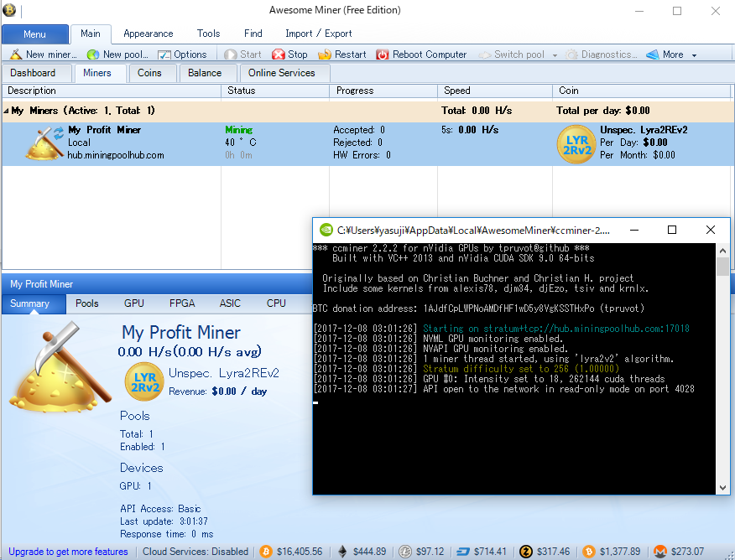Click the More toolbar icon
Image resolution: width=735 pixels, height=560 pixels.
click(x=653, y=54)
